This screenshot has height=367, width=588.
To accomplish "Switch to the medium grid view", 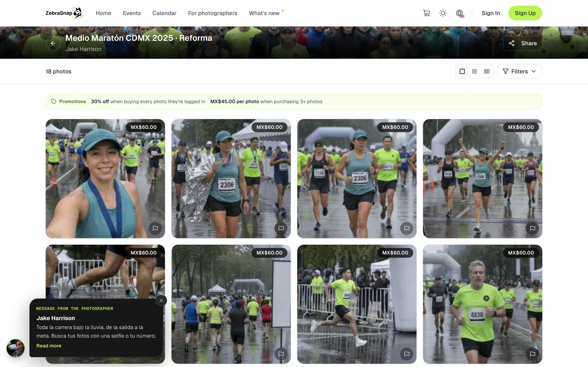I will point(474,71).
